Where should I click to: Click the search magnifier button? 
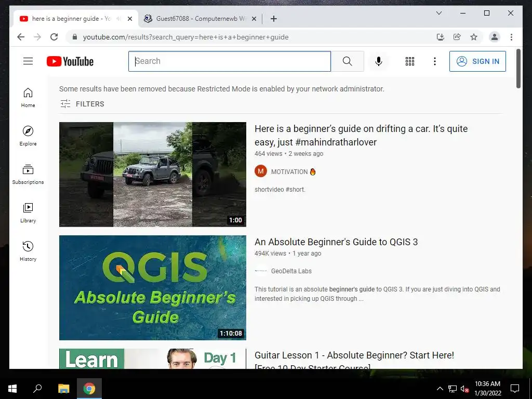coord(348,61)
